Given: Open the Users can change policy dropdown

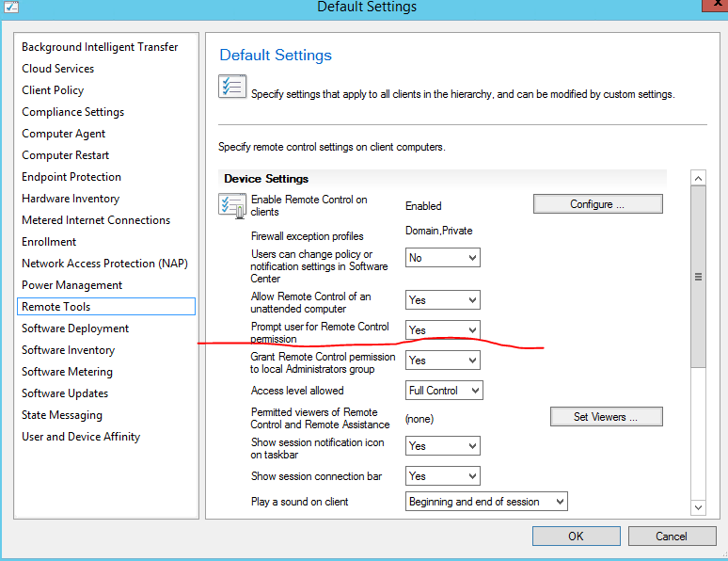Looking at the screenshot, I should tap(442, 258).
